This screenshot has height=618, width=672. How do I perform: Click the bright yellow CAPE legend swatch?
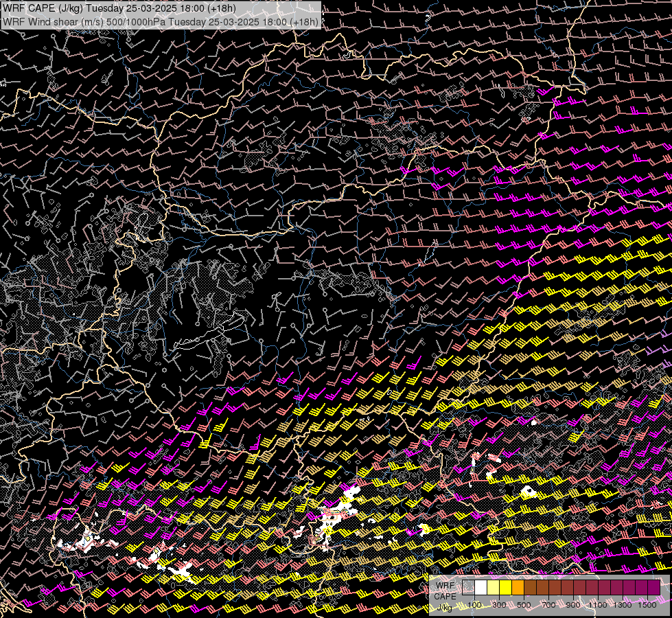(506, 588)
